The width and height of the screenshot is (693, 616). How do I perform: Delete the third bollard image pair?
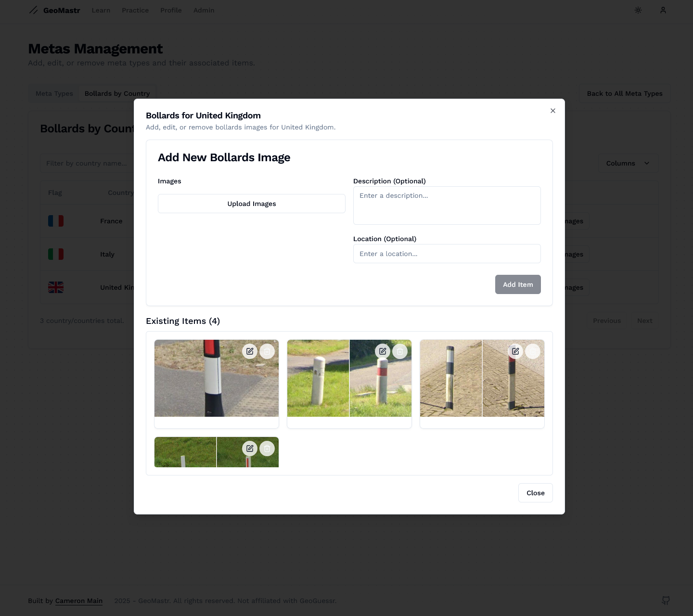(x=533, y=351)
